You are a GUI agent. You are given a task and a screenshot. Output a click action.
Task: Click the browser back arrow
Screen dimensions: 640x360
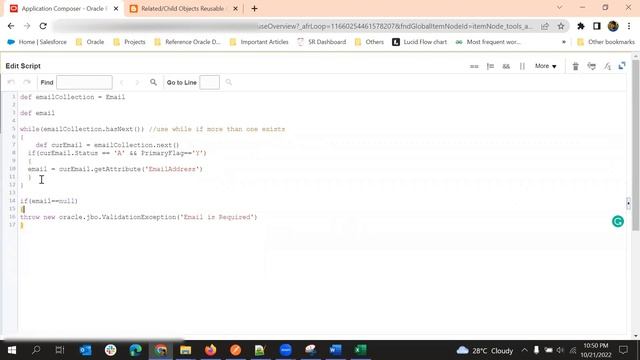click(11, 26)
